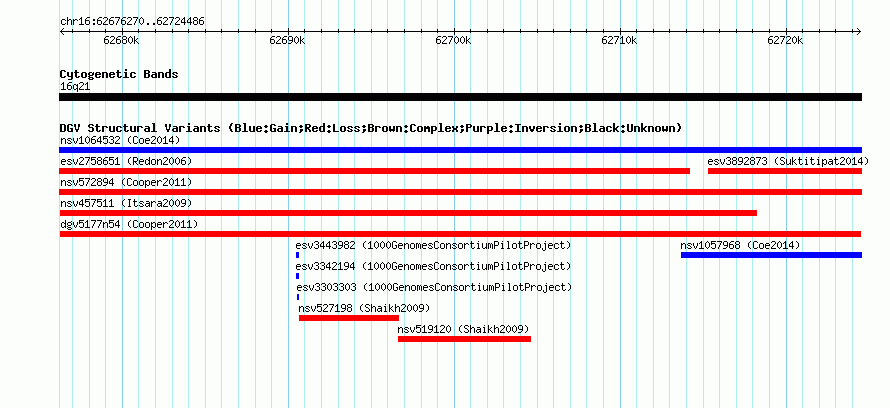Click the 62720k ruler tick label

click(786, 40)
